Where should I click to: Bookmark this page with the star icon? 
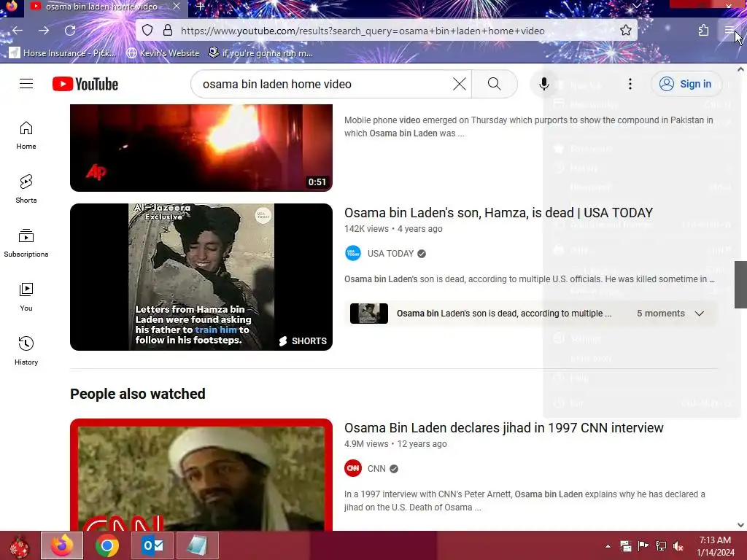[625, 31]
